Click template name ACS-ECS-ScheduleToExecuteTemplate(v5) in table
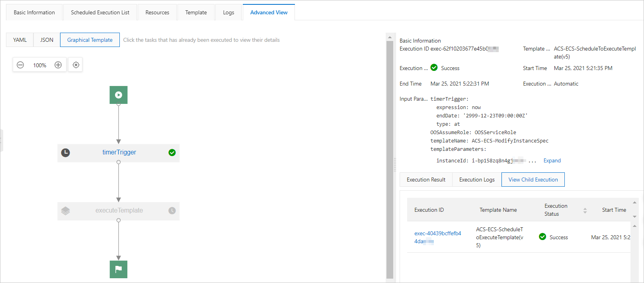Viewport: 644px width, 283px height. 500,237
